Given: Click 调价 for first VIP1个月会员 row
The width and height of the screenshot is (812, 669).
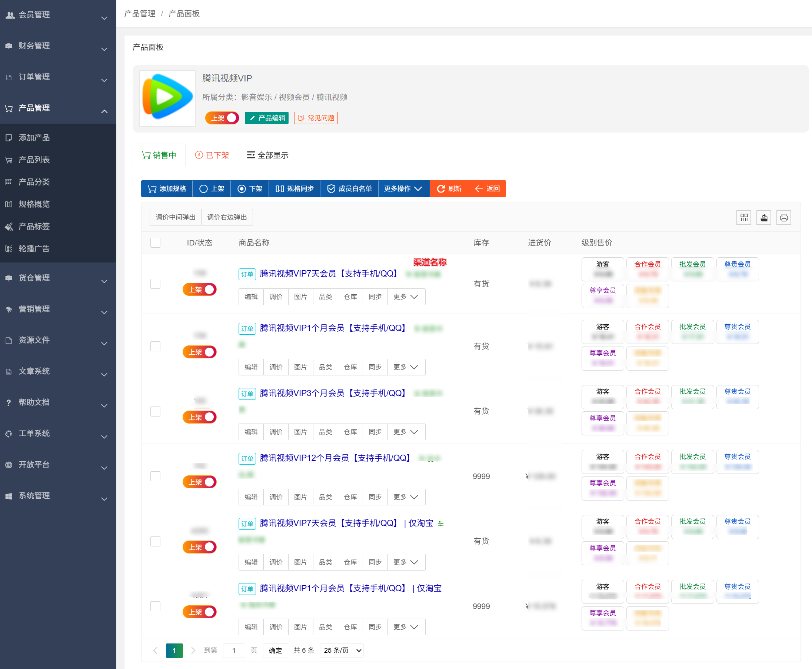Looking at the screenshot, I should tap(276, 367).
